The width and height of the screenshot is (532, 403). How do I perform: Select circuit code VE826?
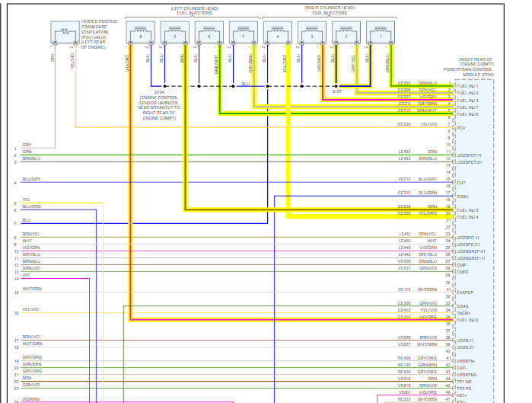404,337
